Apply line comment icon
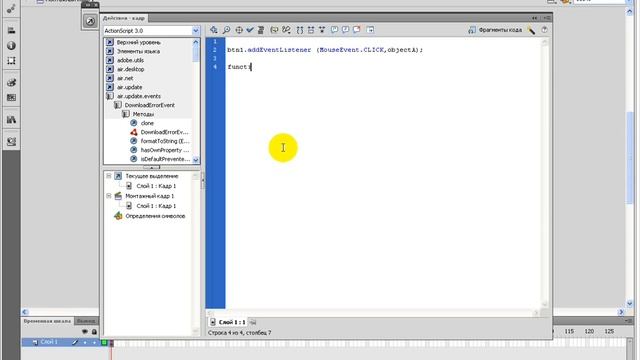This screenshot has height=360, width=640. click(345, 30)
